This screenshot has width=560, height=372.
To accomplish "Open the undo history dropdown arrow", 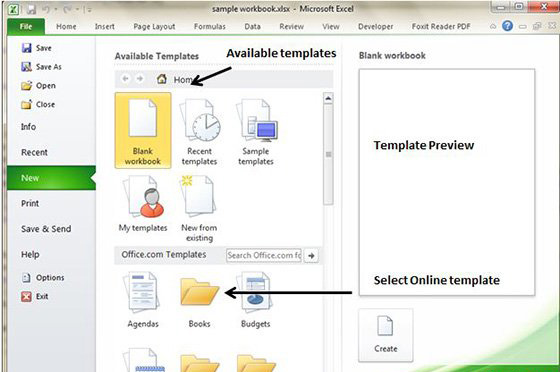I will [56, 10].
